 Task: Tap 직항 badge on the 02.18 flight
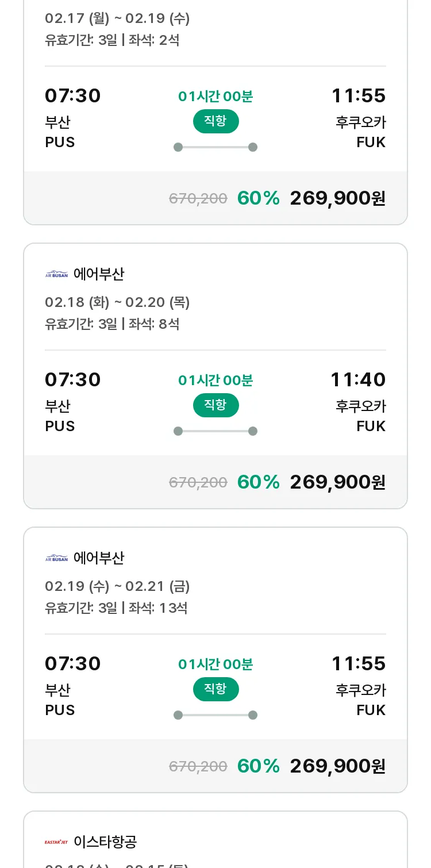coord(215,405)
